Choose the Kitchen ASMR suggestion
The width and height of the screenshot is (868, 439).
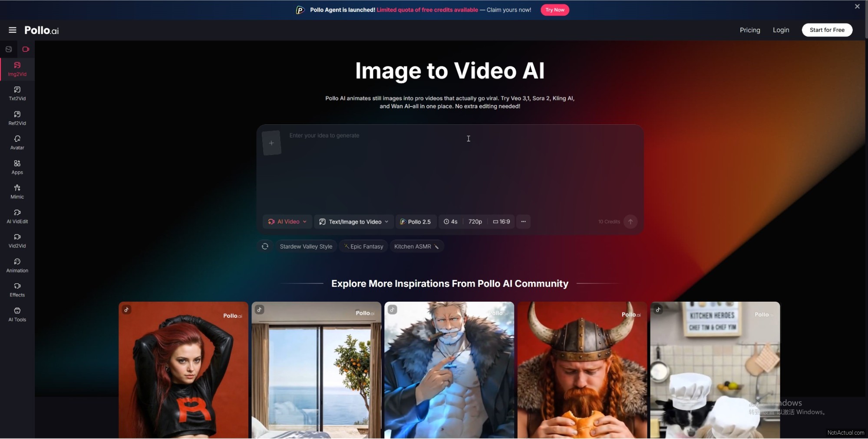416,246
